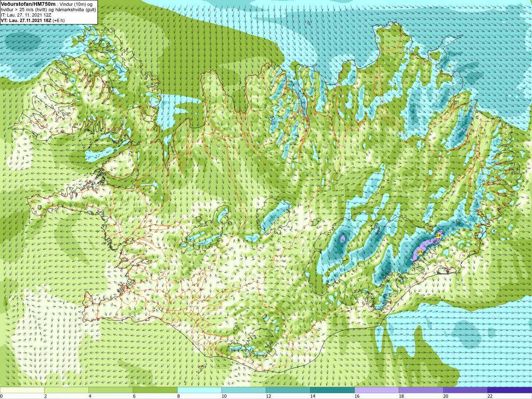
Task: Click the legend scale number 18
Action: (x=401, y=396)
